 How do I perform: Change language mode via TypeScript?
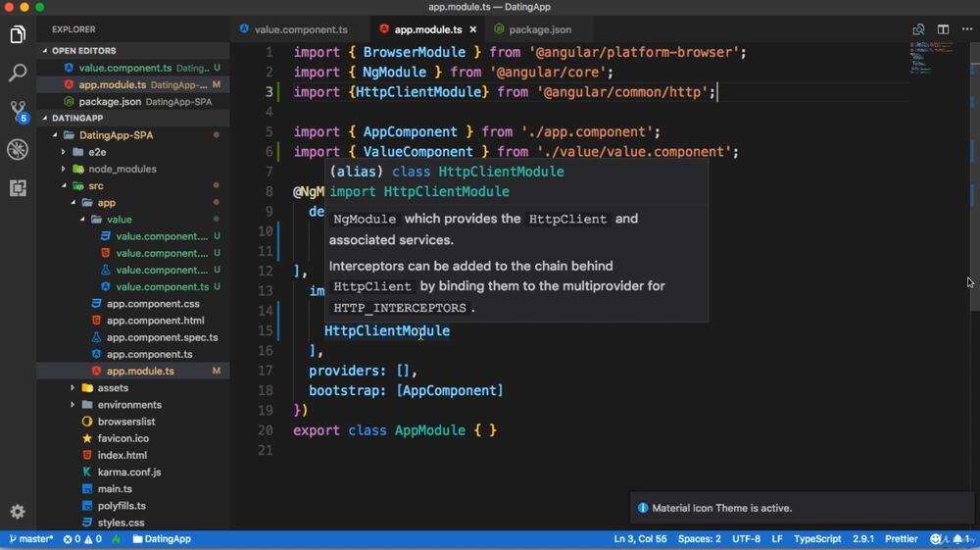coord(817,539)
